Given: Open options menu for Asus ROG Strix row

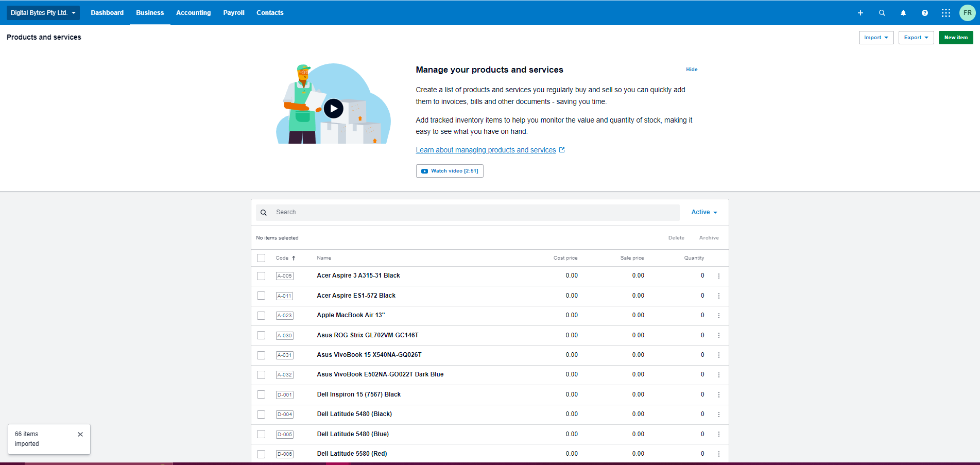Looking at the screenshot, I should (719, 335).
